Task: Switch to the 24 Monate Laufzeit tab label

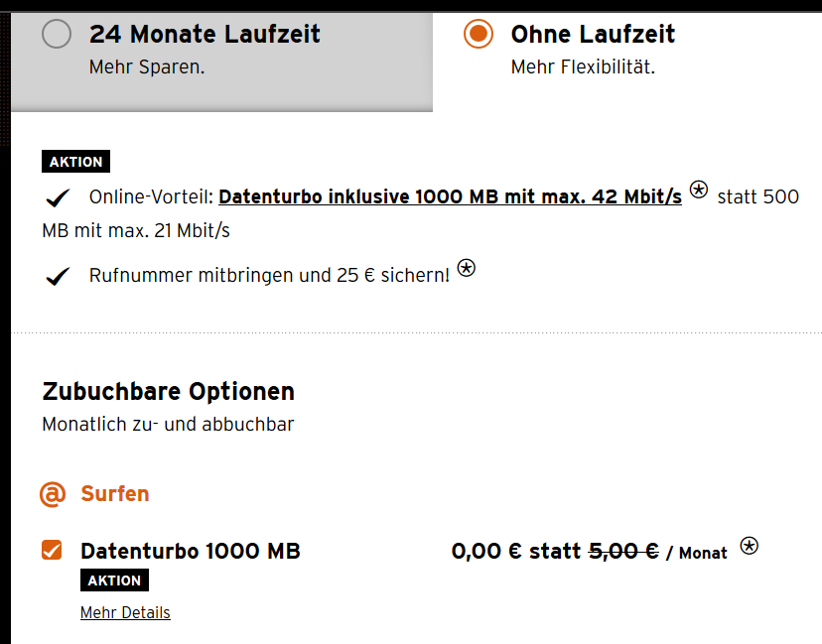Action: pyautogui.click(x=205, y=35)
